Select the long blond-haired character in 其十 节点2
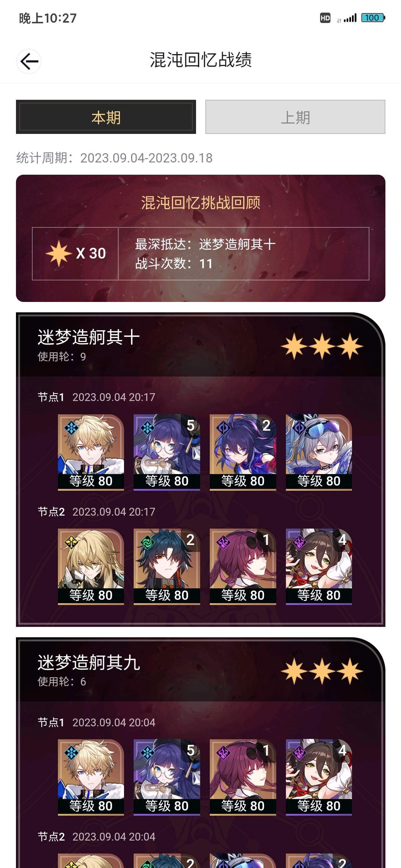 (91, 567)
